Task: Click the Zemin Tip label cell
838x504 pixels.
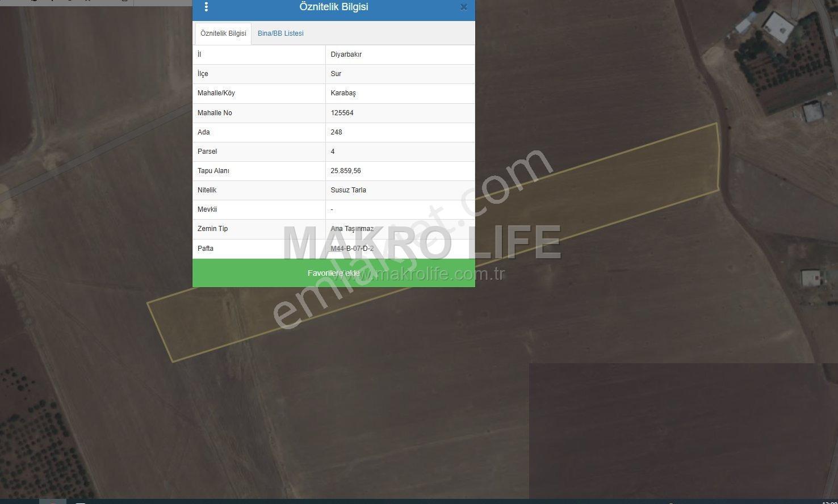Action: click(x=259, y=229)
